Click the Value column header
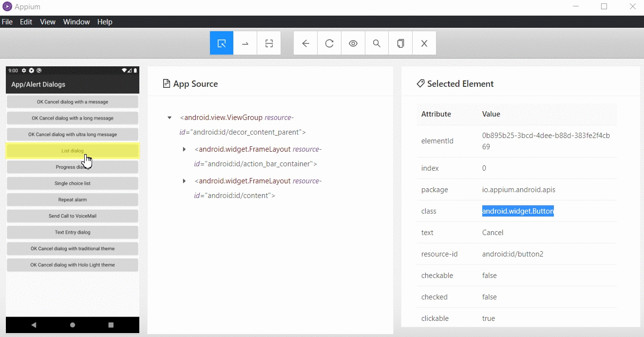The width and height of the screenshot is (644, 337). [x=491, y=114]
